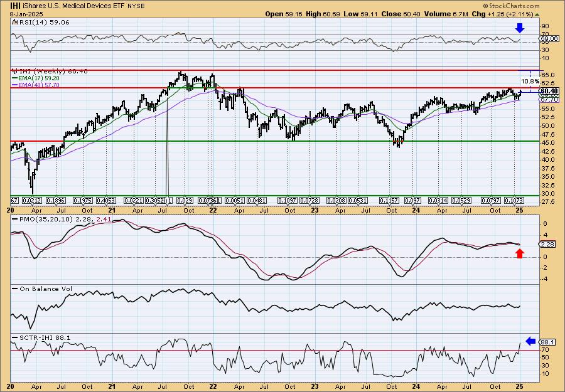565x392 pixels.
Task: Click the 60.40 price tag on right axis
Action: 549,91
